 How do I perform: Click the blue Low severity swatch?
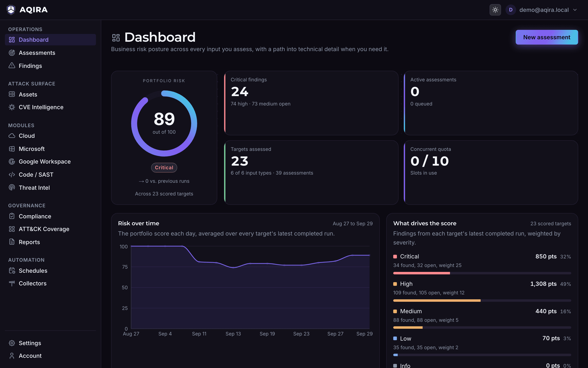pyautogui.click(x=395, y=339)
